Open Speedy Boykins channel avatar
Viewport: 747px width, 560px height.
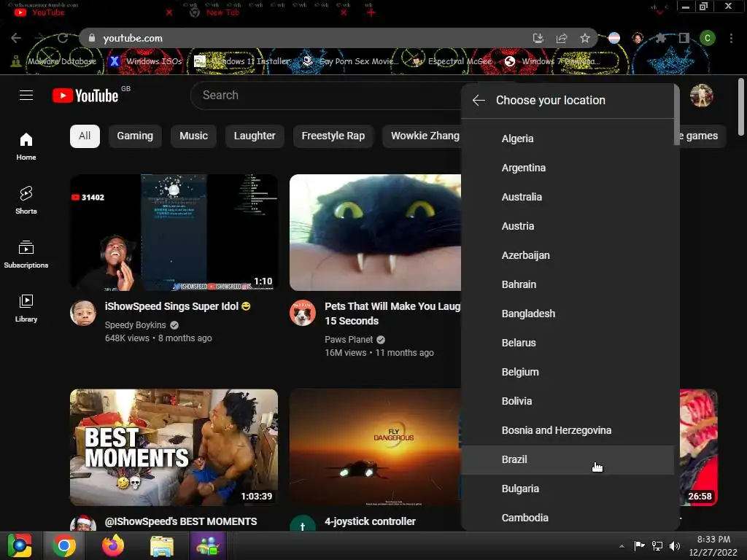(83, 313)
